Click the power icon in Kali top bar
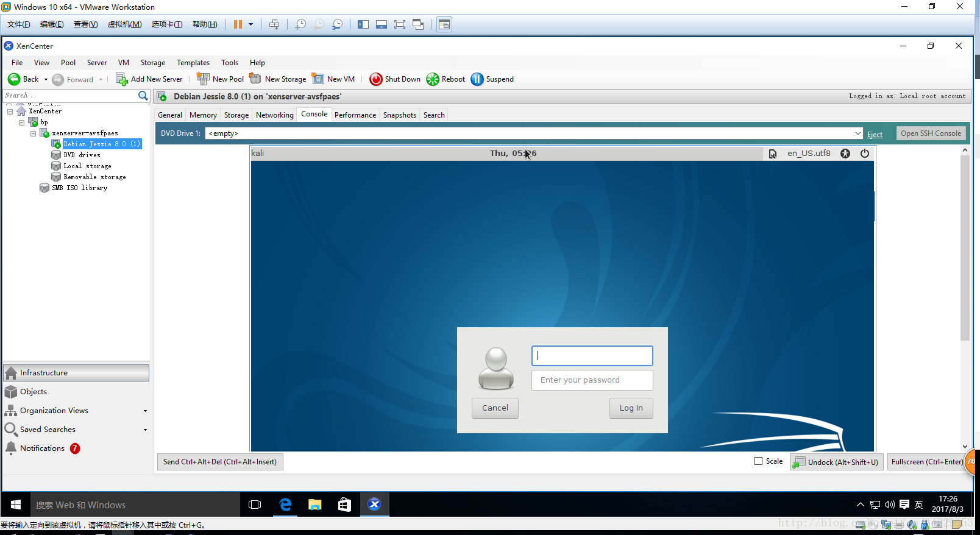The height and width of the screenshot is (535, 980). pos(865,154)
